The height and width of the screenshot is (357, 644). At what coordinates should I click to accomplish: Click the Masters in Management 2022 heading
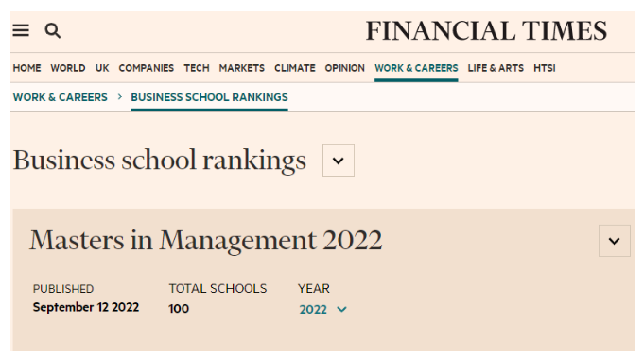pyautogui.click(x=206, y=240)
